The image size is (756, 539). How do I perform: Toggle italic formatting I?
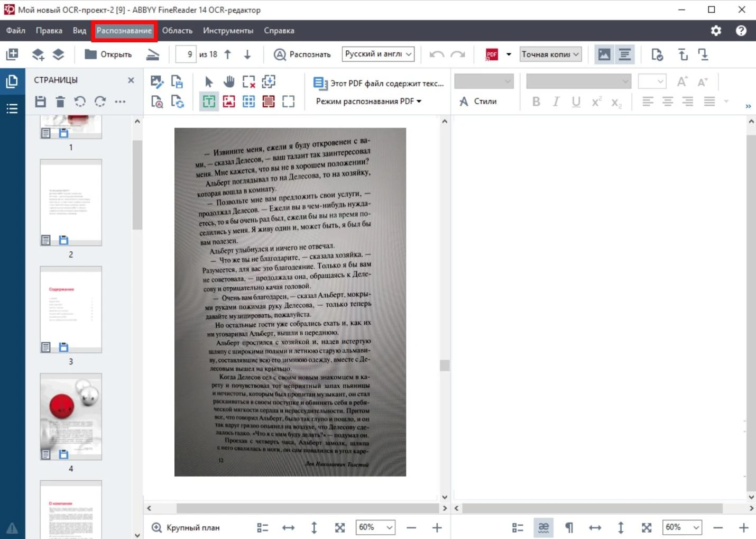pyautogui.click(x=556, y=102)
